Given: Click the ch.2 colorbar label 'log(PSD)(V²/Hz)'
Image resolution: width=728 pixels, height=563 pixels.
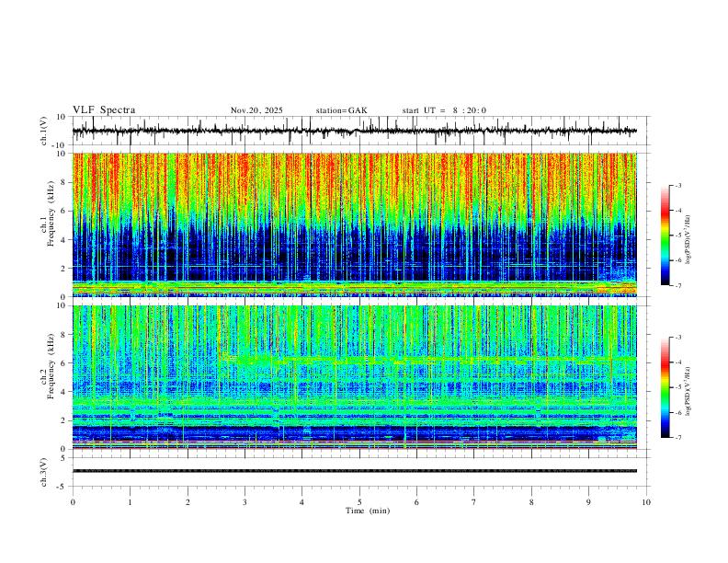Looking at the screenshot, I should (688, 392).
